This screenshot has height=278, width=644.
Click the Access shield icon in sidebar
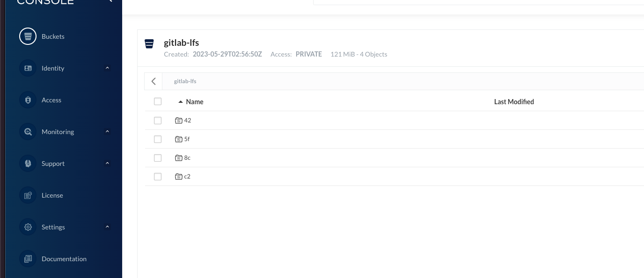(x=28, y=100)
